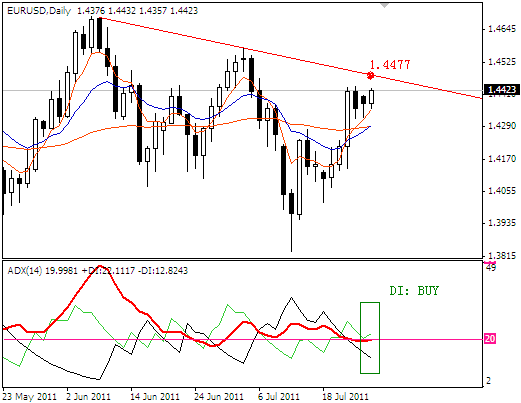Click the 14 Jun 2011 date label
The image size is (521, 403).
[155, 397]
